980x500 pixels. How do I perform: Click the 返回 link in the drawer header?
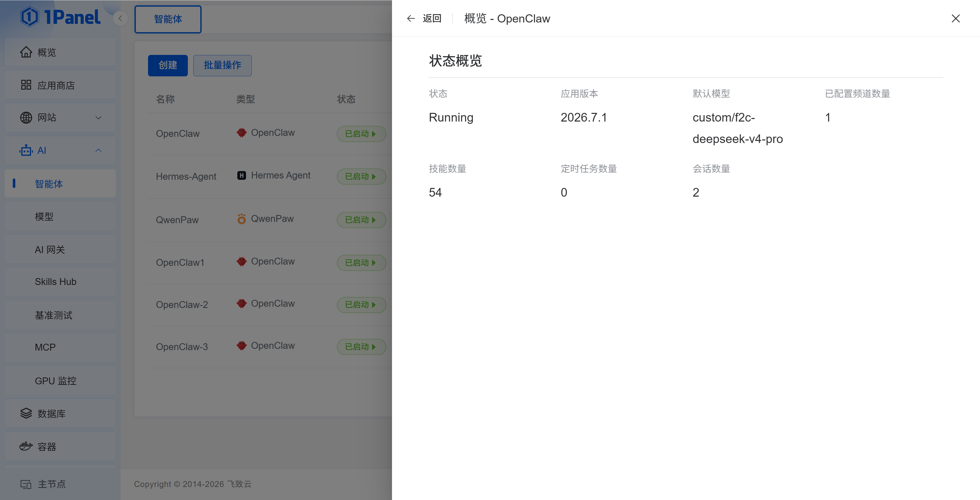432,18
